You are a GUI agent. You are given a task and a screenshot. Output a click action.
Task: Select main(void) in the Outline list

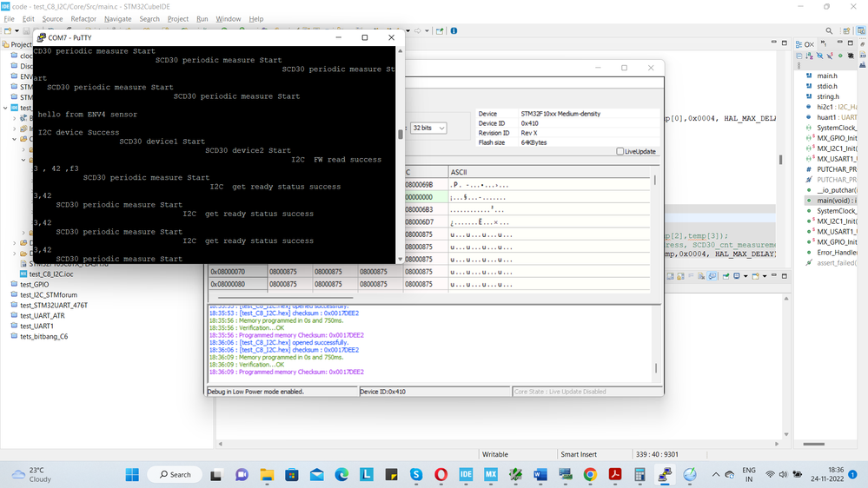tap(837, 201)
